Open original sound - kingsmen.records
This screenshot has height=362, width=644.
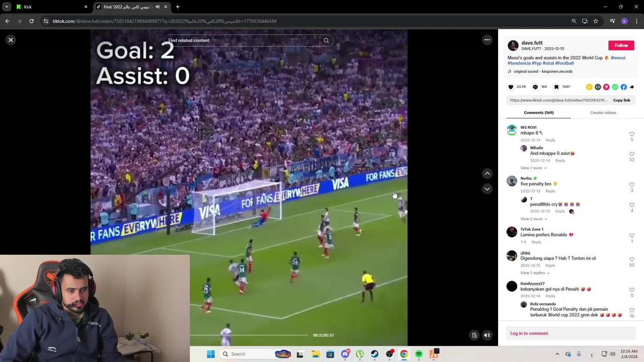click(x=543, y=71)
